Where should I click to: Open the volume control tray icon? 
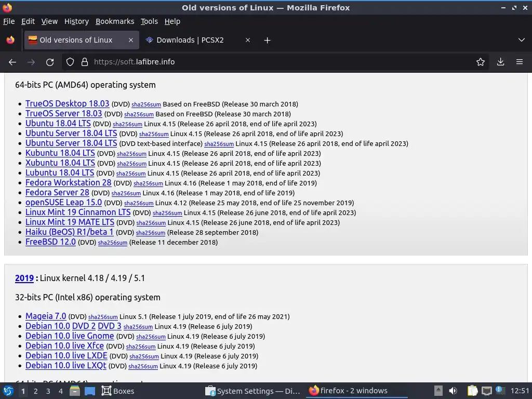point(453,391)
